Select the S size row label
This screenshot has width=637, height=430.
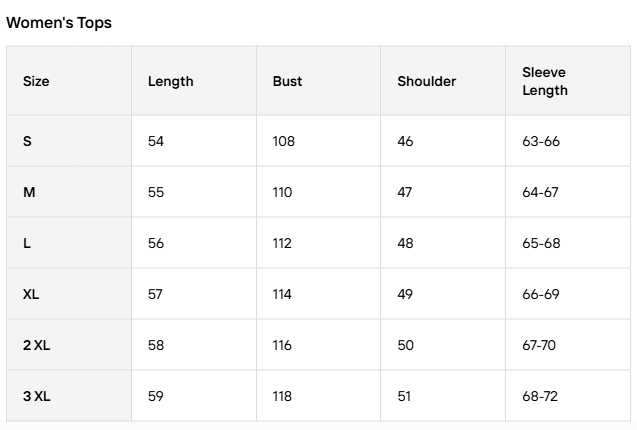pos(27,141)
